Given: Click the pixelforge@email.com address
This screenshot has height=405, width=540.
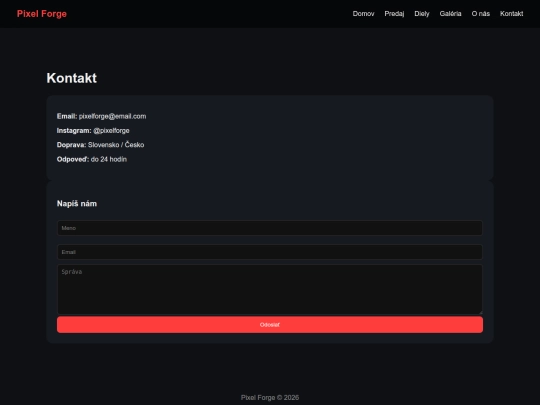Looking at the screenshot, I should click(x=112, y=116).
